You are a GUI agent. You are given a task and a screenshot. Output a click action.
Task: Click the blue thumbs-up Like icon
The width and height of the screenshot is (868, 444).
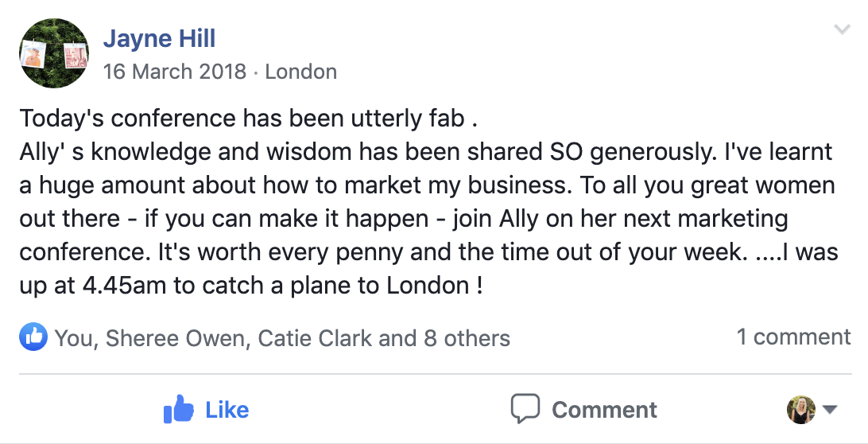click(179, 410)
